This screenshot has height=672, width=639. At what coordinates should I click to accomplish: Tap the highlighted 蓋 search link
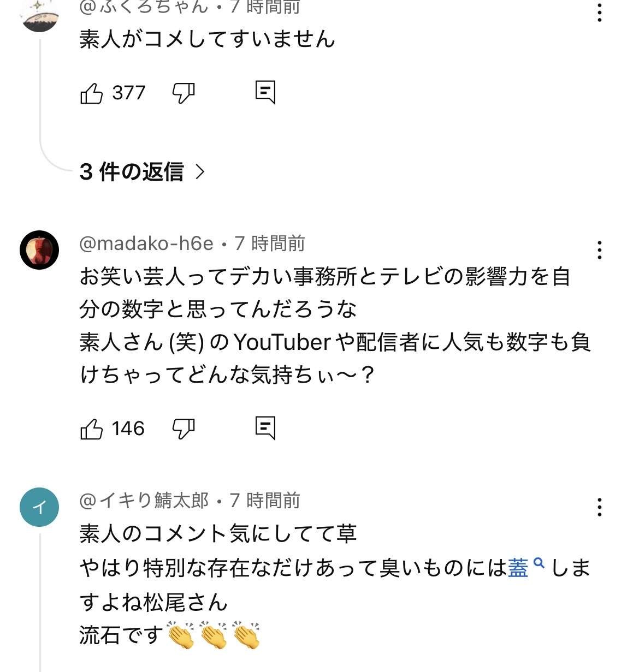pyautogui.click(x=519, y=568)
